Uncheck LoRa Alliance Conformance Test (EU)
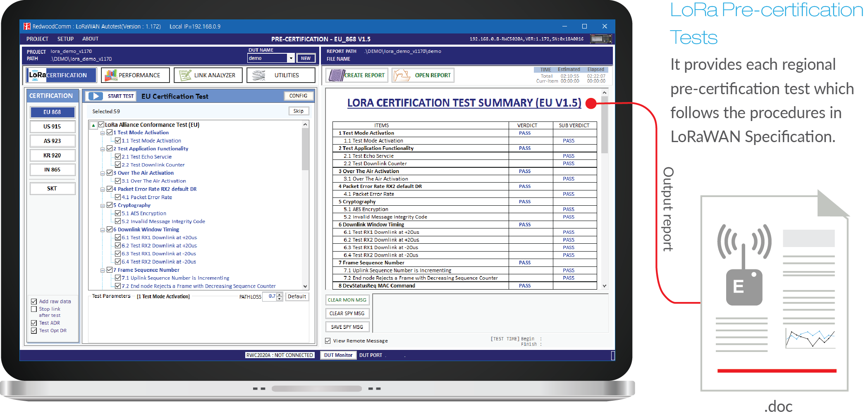 click(101, 124)
